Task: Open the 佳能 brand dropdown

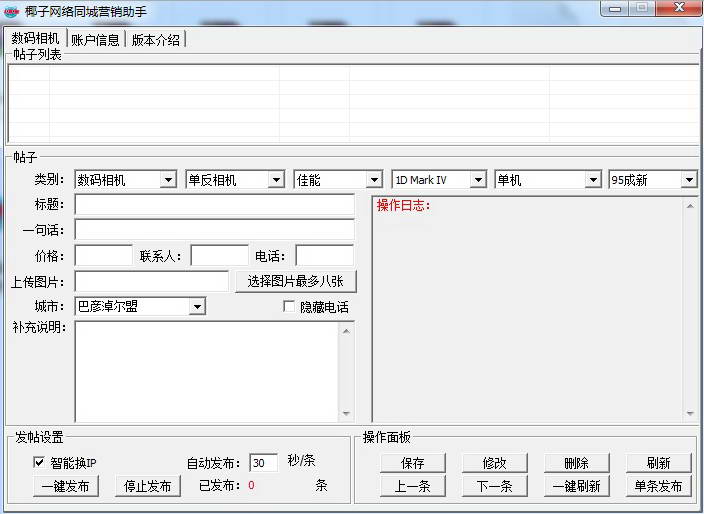Action: coord(338,180)
